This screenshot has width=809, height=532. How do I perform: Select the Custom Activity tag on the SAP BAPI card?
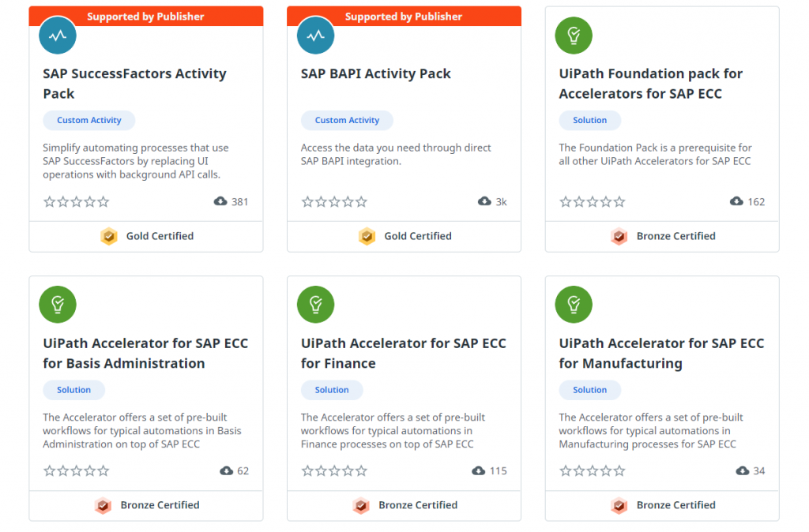[347, 120]
